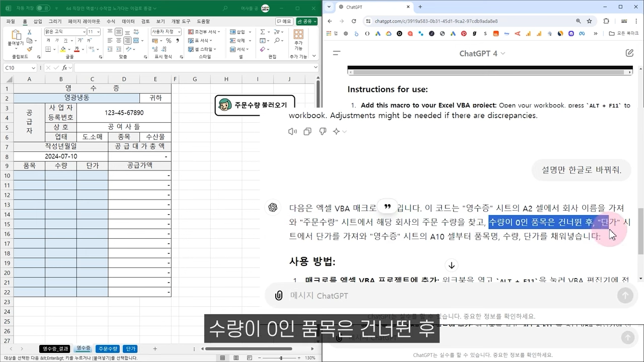Click the fill color bucket swatch

pos(63,49)
